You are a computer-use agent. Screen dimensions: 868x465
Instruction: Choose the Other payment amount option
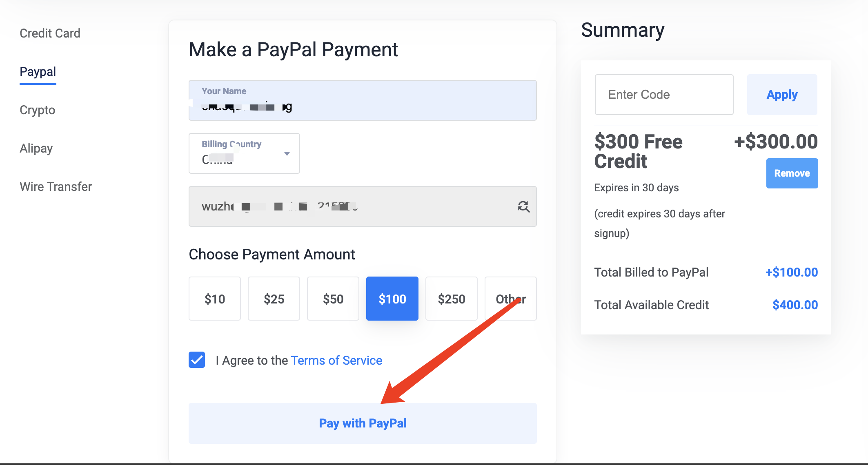point(511,299)
